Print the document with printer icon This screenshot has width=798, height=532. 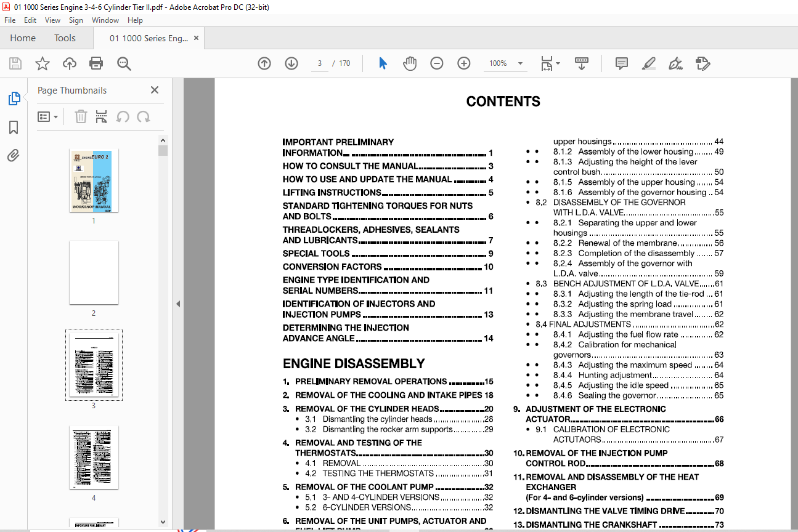click(x=96, y=63)
